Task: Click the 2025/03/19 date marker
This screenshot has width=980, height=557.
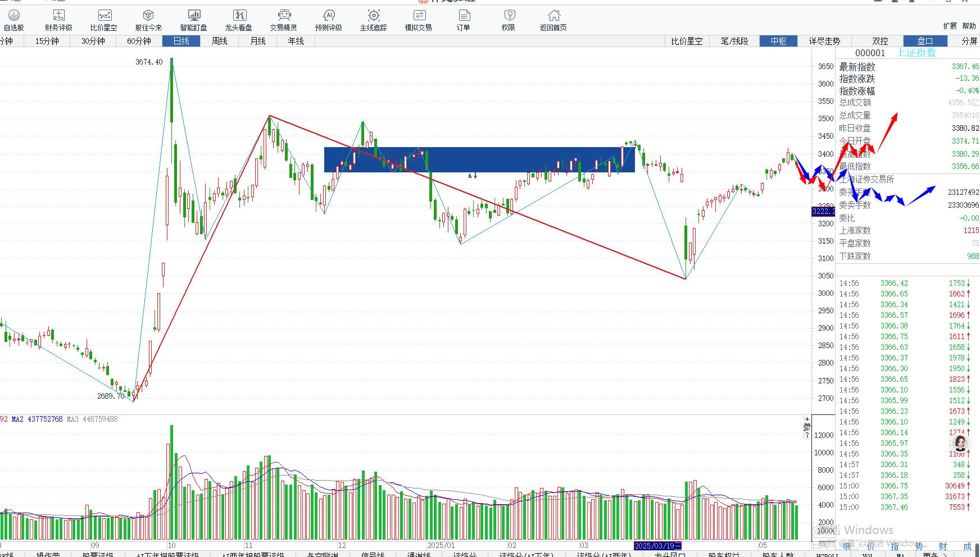Action: [657, 546]
